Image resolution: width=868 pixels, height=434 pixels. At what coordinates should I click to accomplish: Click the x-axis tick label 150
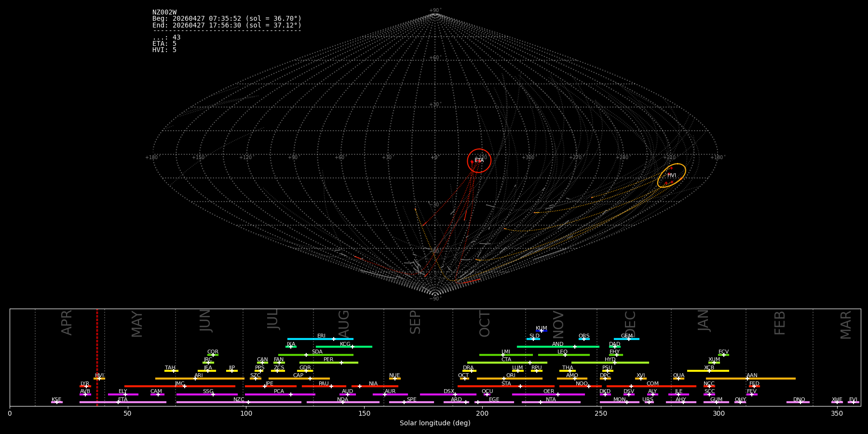[x=364, y=413]
